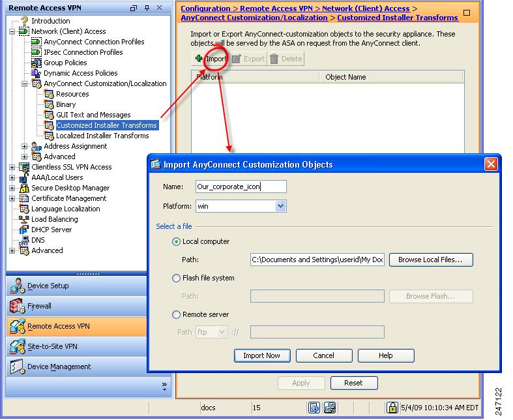Screen dimensions: 513x420
Task: Click the local computer Path field
Action: pyautogui.click(x=317, y=260)
